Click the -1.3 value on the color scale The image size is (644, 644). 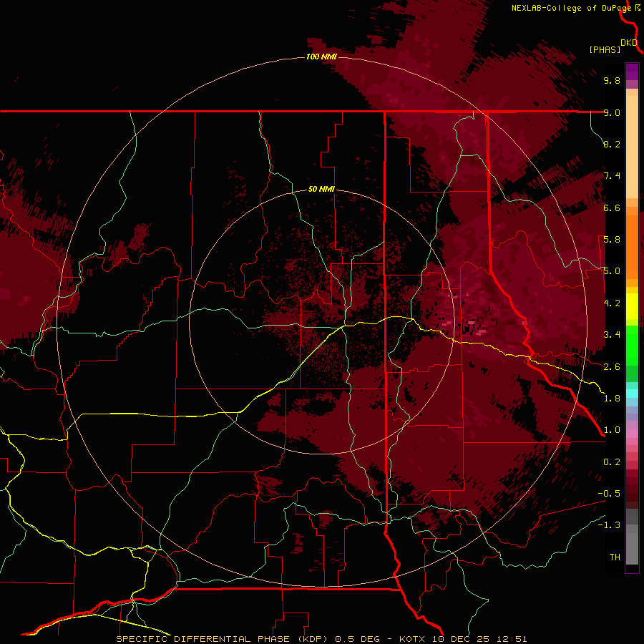tap(609, 525)
